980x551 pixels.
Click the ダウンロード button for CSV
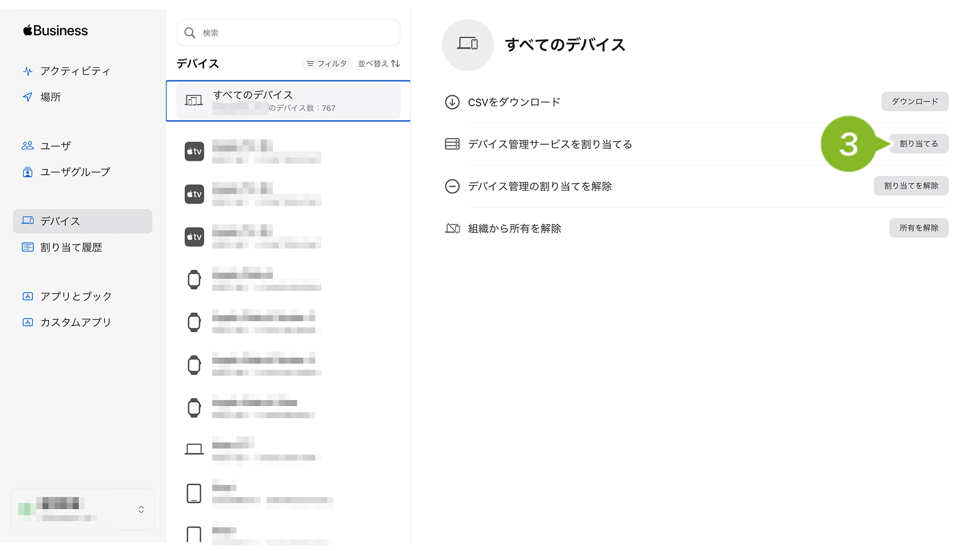(914, 102)
